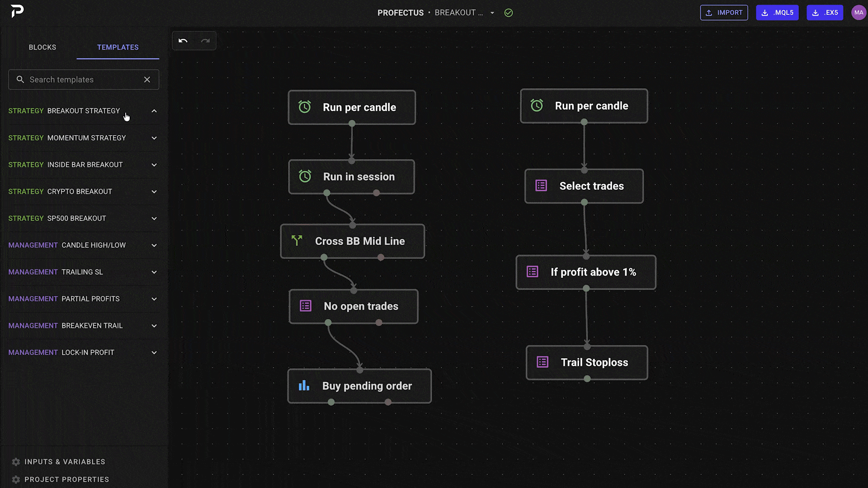Switch to the Blocks tab
This screenshot has height=488, width=868.
[x=42, y=47]
